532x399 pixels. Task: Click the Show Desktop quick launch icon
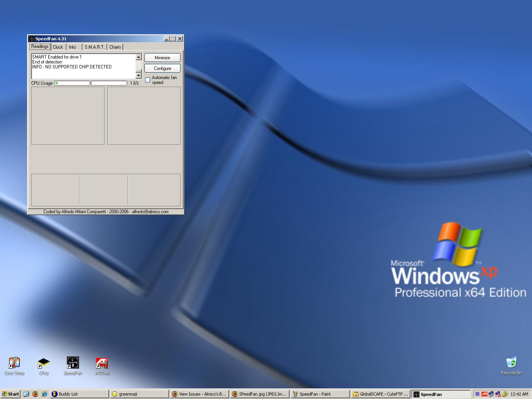26,394
